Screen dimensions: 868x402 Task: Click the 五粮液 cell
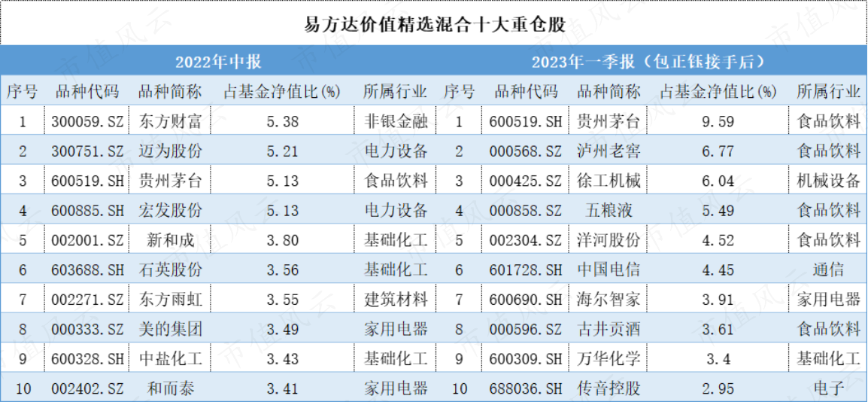coord(609,211)
